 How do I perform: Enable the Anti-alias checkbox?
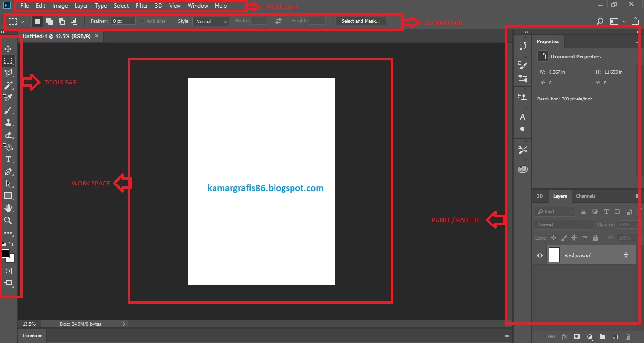pos(143,21)
